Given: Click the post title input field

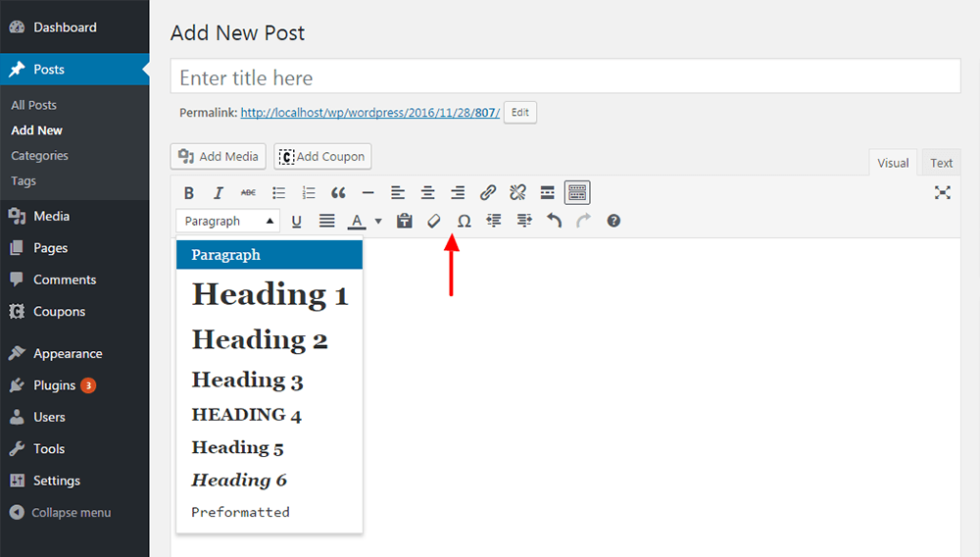Looking at the screenshot, I should click(564, 77).
